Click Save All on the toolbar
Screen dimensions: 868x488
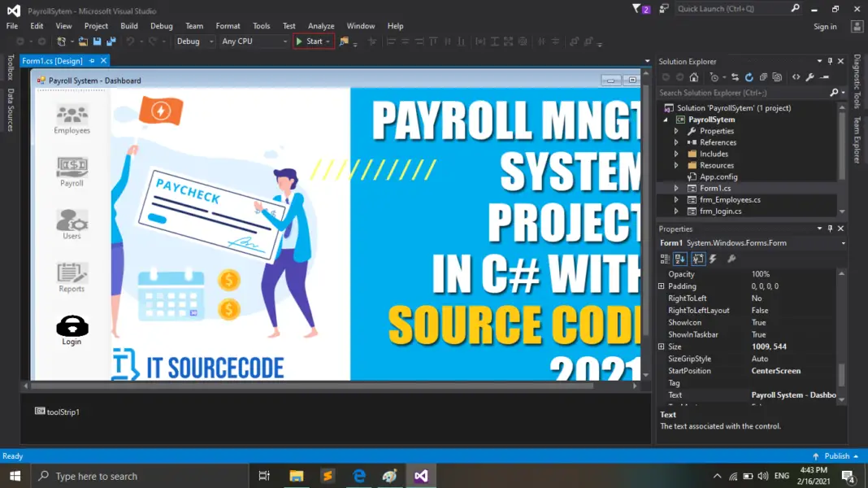click(111, 41)
